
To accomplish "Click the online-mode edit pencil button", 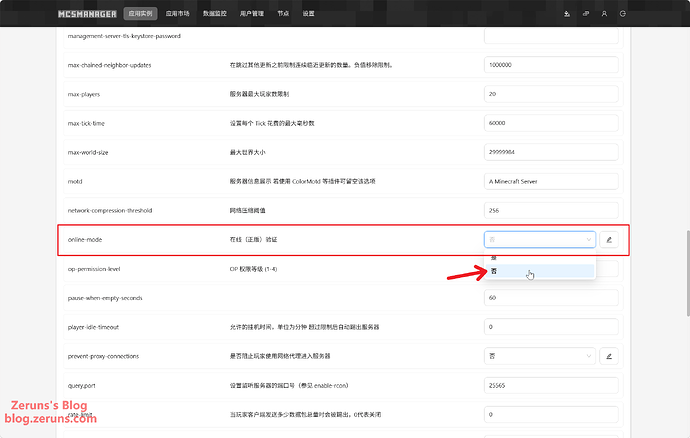I will (x=609, y=239).
